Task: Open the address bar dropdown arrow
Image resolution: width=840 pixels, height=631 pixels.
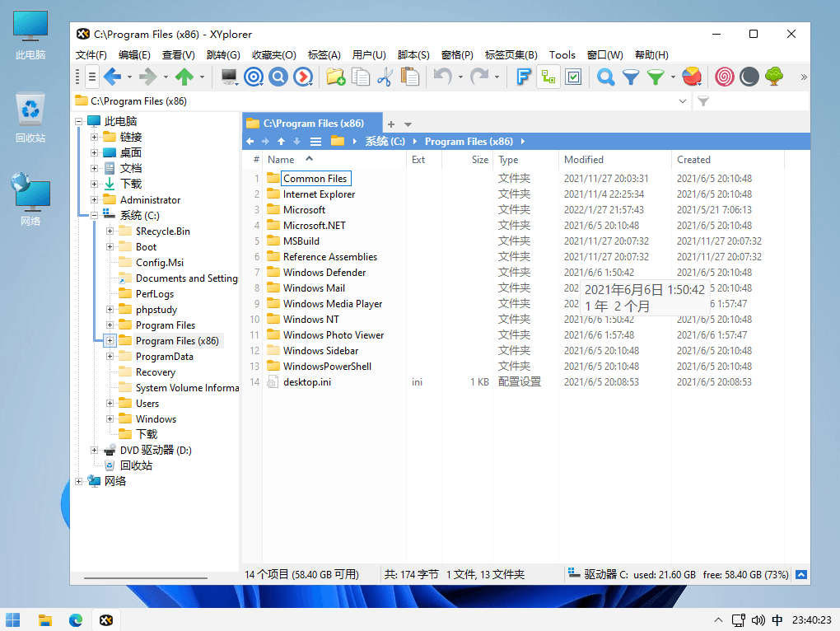Action: [683, 101]
